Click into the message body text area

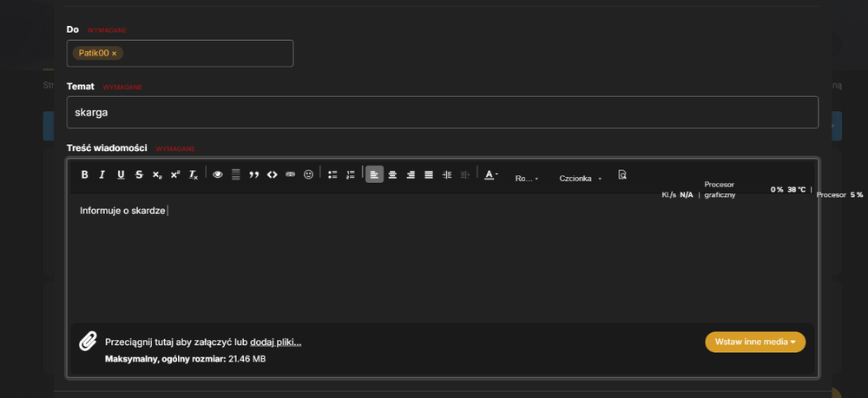pos(443,258)
